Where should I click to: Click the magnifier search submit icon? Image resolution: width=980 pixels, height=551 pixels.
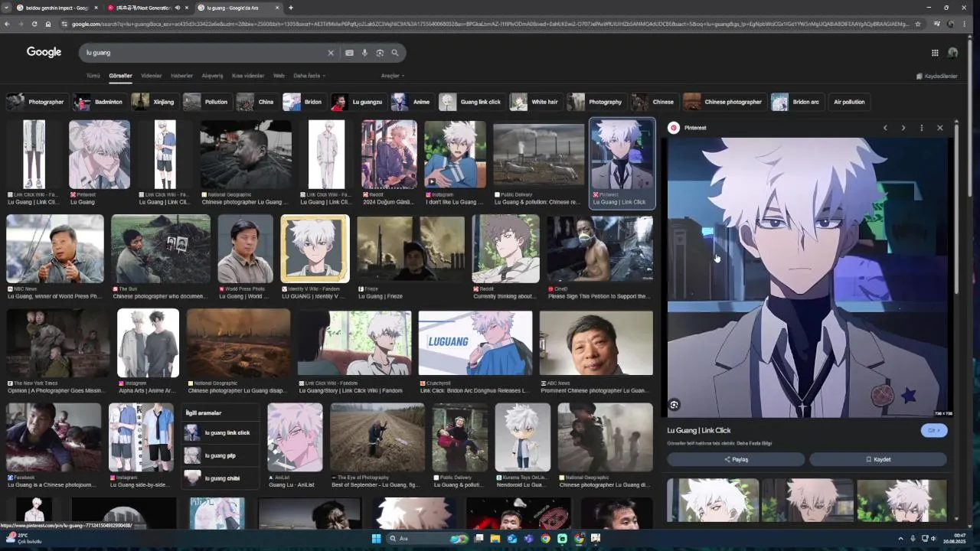(395, 53)
